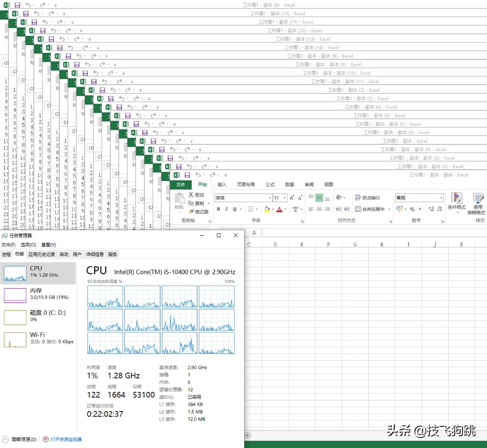Click the cell borders icon
Image resolution: width=487 pixels, height=448 pixels.
click(251, 209)
